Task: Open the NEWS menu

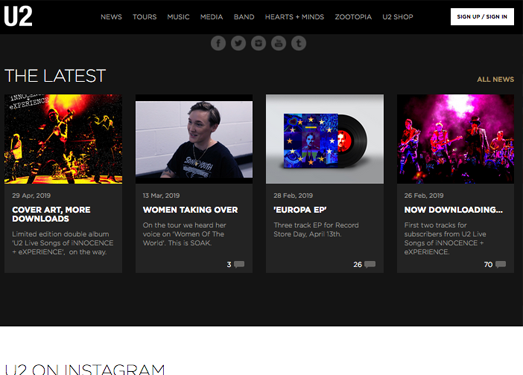Action: [x=111, y=17]
